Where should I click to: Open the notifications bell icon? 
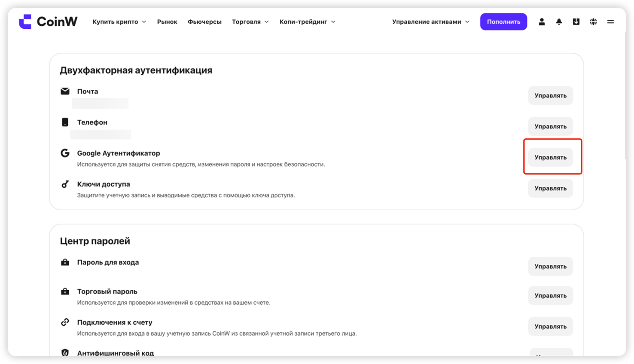point(559,21)
